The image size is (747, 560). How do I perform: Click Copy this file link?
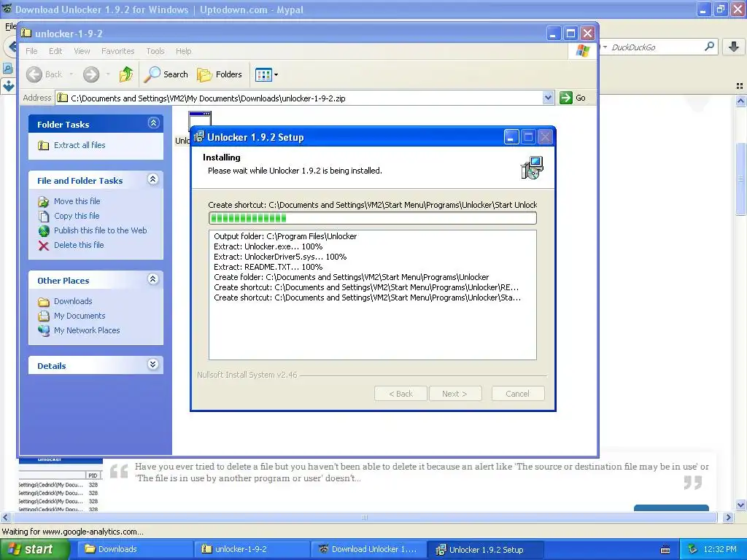(77, 216)
